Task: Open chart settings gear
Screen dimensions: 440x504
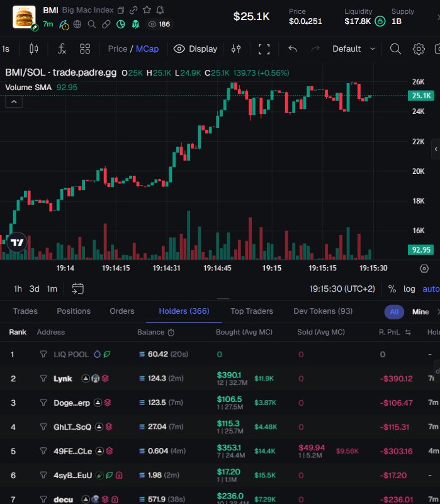Action: tap(419, 49)
